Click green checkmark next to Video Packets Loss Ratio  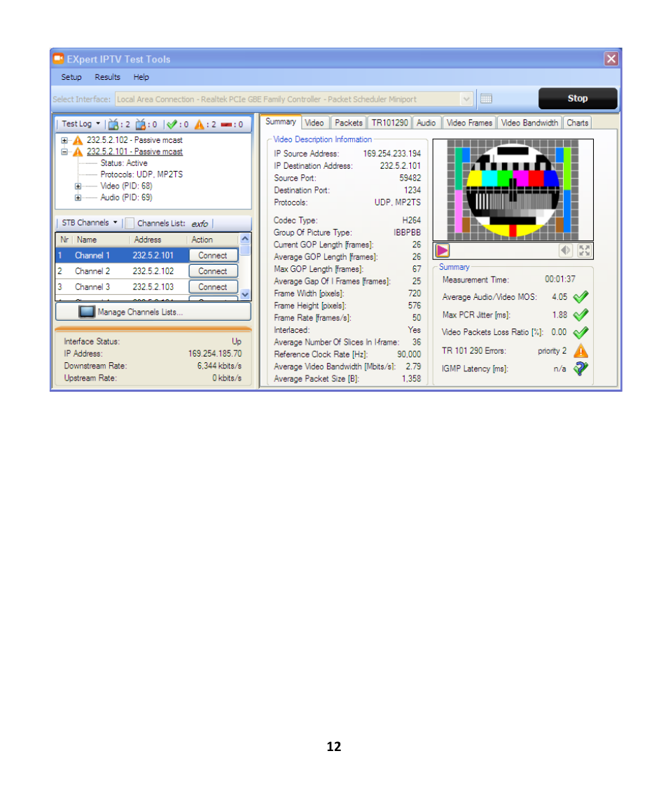tap(580, 333)
